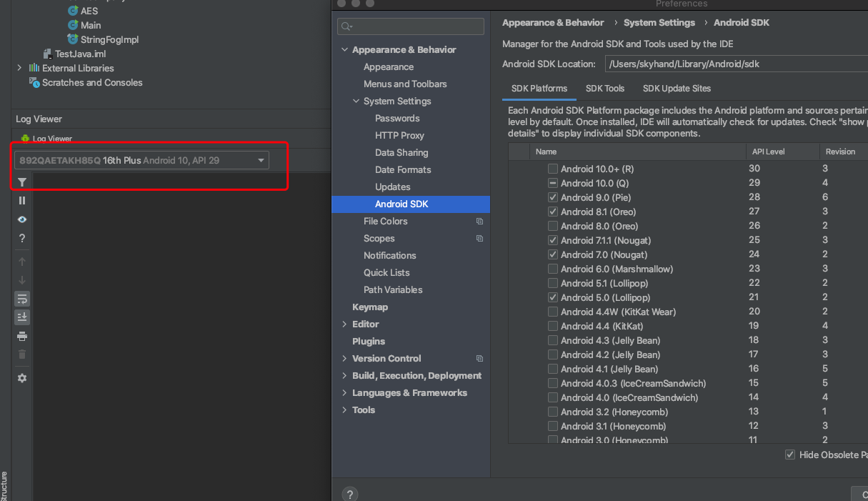Screen dimensions: 868x501
Task: Open File Colors settings
Action: (x=385, y=221)
